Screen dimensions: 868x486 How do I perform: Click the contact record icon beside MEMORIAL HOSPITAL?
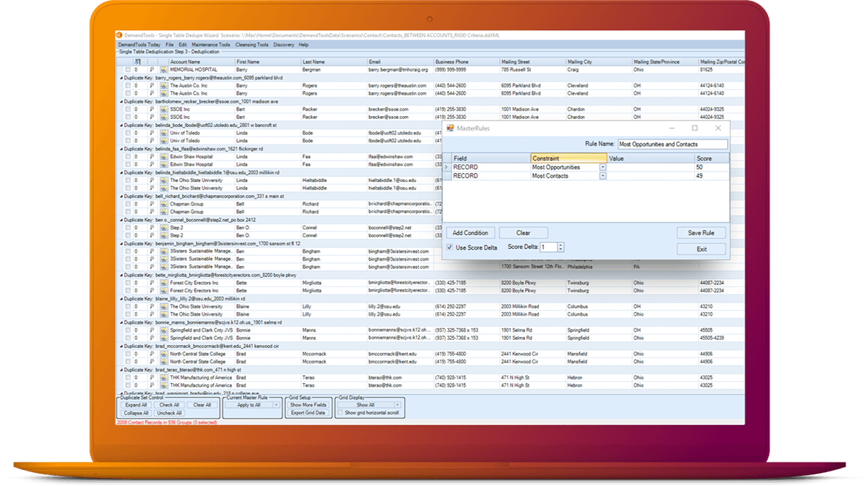click(164, 70)
